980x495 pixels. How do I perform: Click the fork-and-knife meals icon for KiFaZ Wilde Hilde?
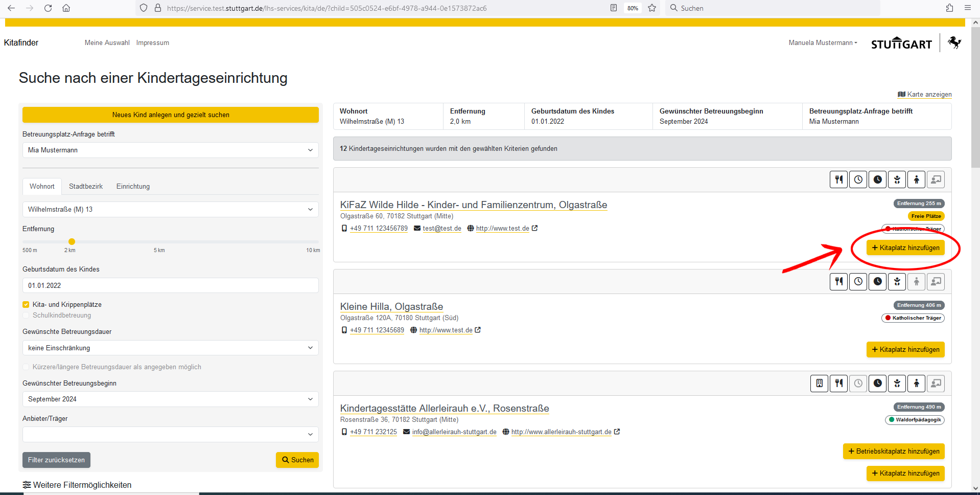pyautogui.click(x=838, y=179)
